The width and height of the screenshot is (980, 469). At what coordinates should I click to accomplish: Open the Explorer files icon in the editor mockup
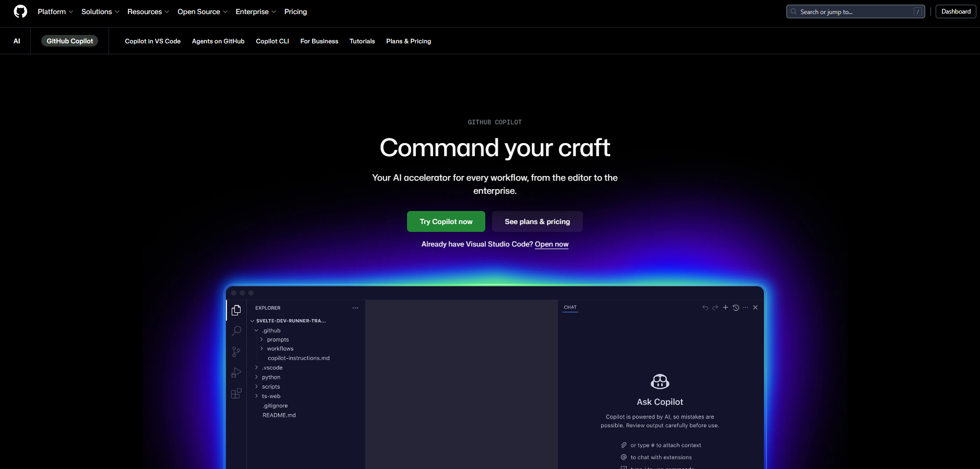pyautogui.click(x=236, y=310)
